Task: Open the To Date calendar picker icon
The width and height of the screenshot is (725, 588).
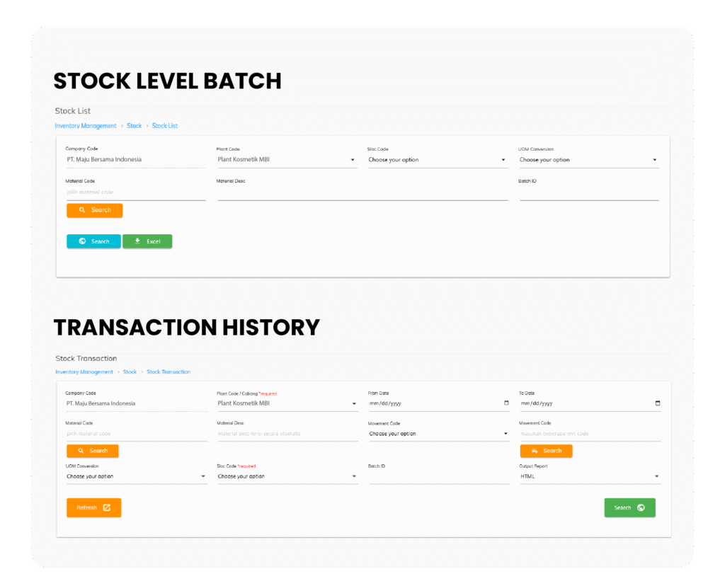Action: coord(658,403)
